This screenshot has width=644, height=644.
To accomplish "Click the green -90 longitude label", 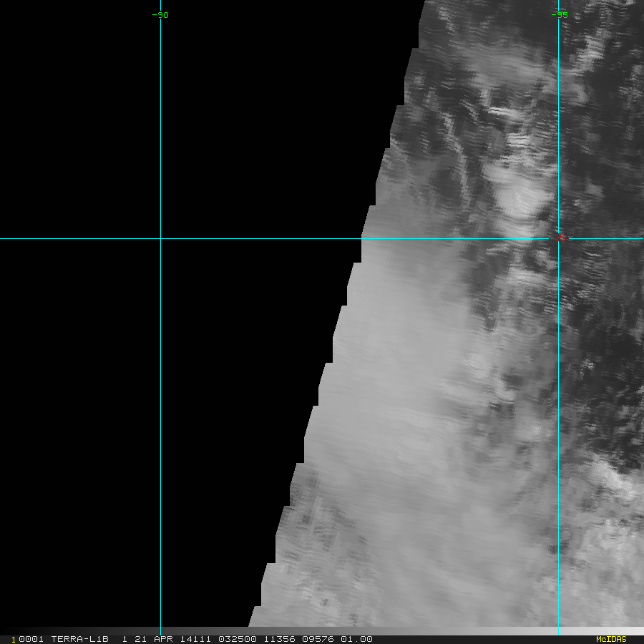I will point(161,15).
